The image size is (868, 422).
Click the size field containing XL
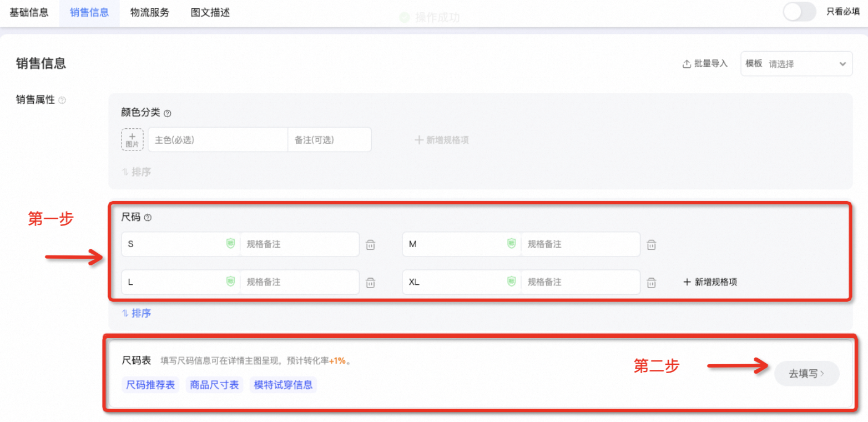tap(461, 282)
